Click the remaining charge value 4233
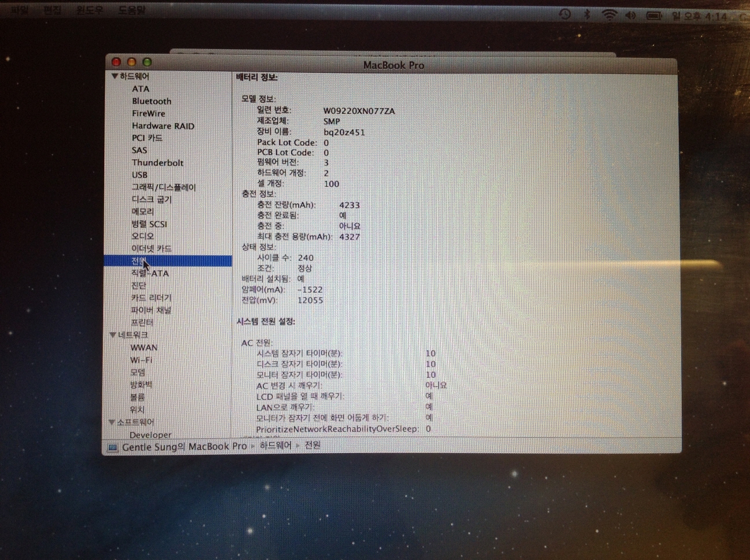 coord(350,205)
